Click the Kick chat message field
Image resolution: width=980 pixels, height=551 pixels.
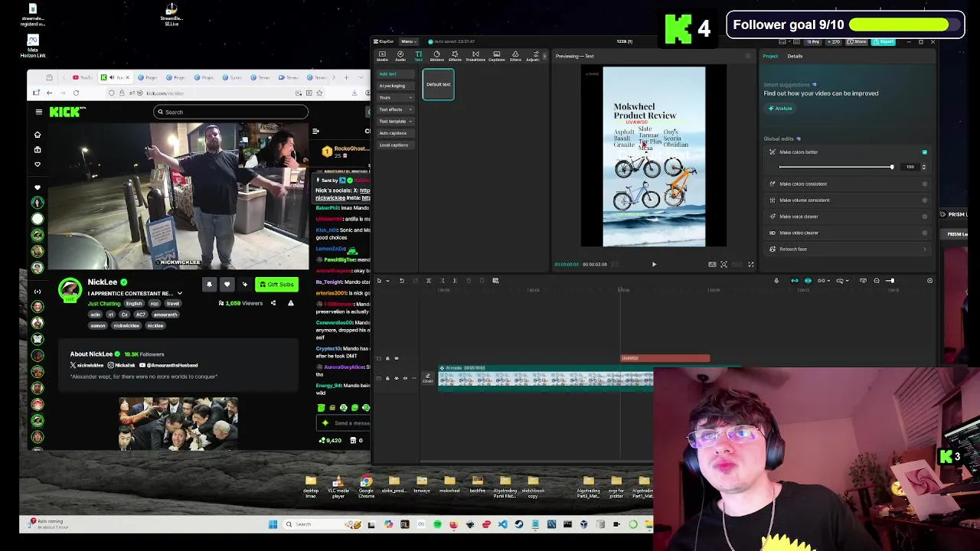pyautogui.click(x=343, y=423)
